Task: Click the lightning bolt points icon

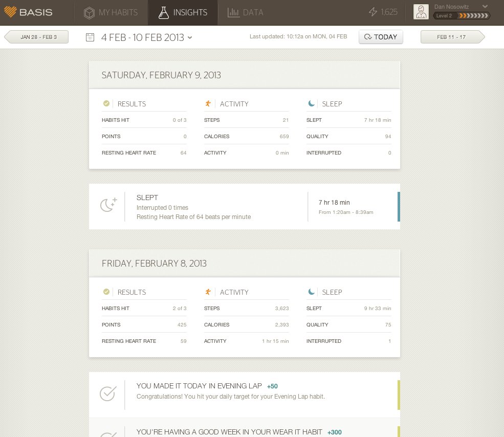Action: 373,12
